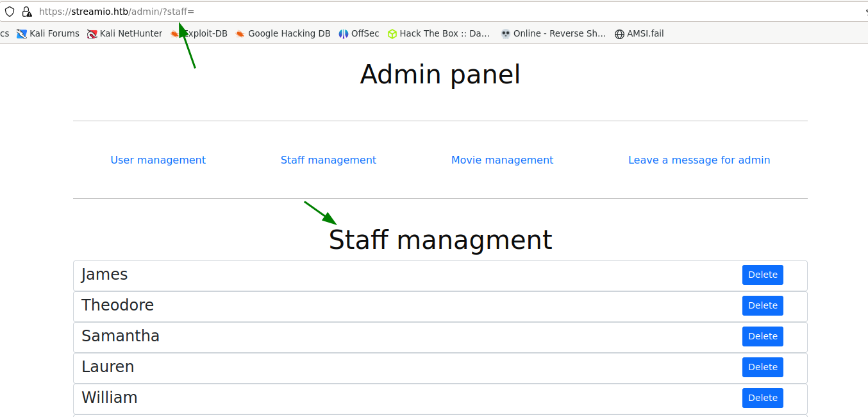Delete staff member Theodore
The image size is (868, 417).
(762, 305)
